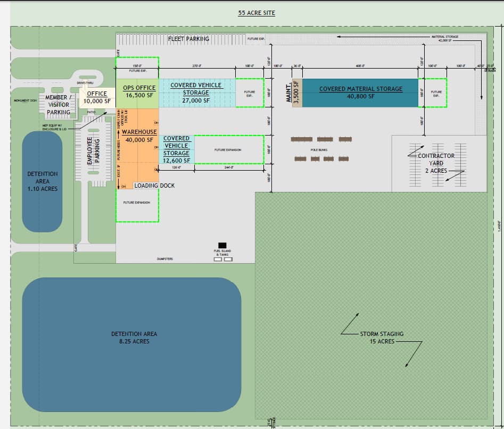Select the 'PATIO' label
504x429 pixels.
coord(92,112)
